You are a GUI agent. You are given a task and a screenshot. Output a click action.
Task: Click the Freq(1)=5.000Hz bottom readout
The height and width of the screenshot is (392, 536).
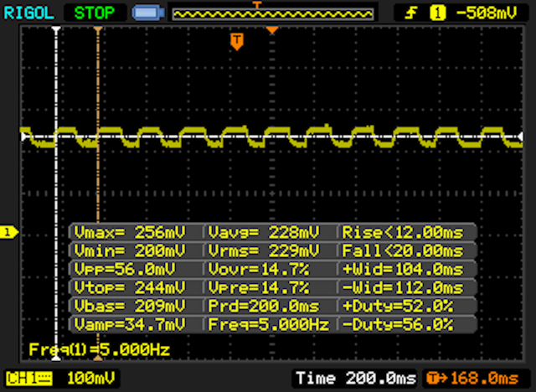click(99, 349)
